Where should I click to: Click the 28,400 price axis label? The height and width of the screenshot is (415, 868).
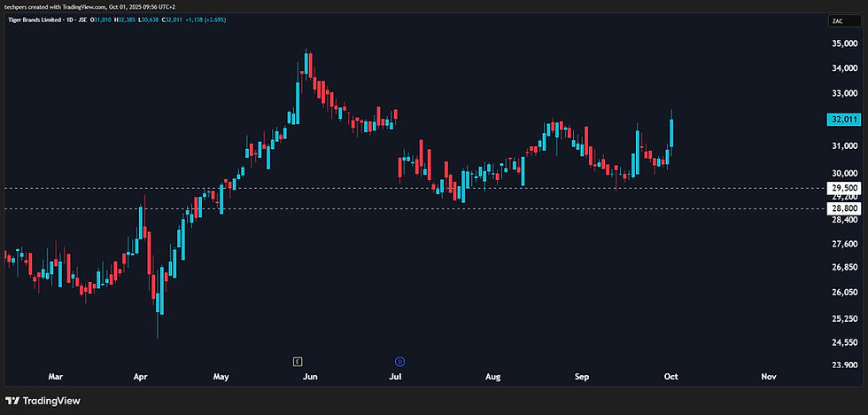[x=845, y=220]
